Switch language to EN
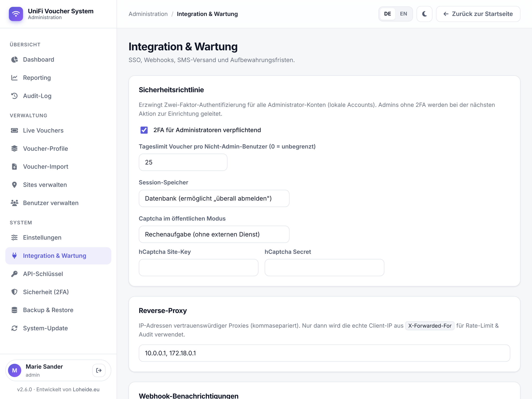Viewport: 532px width, 399px height. pos(403,14)
